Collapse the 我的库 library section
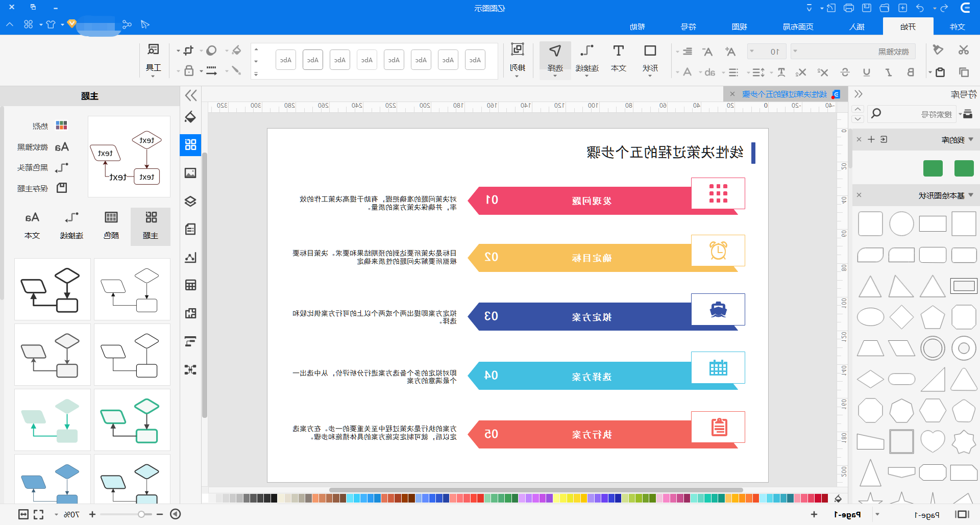The height and width of the screenshot is (525, 980). (x=971, y=139)
